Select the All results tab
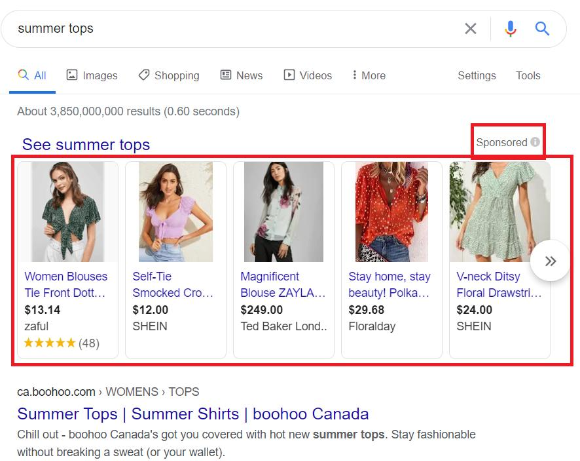 pyautogui.click(x=32, y=75)
